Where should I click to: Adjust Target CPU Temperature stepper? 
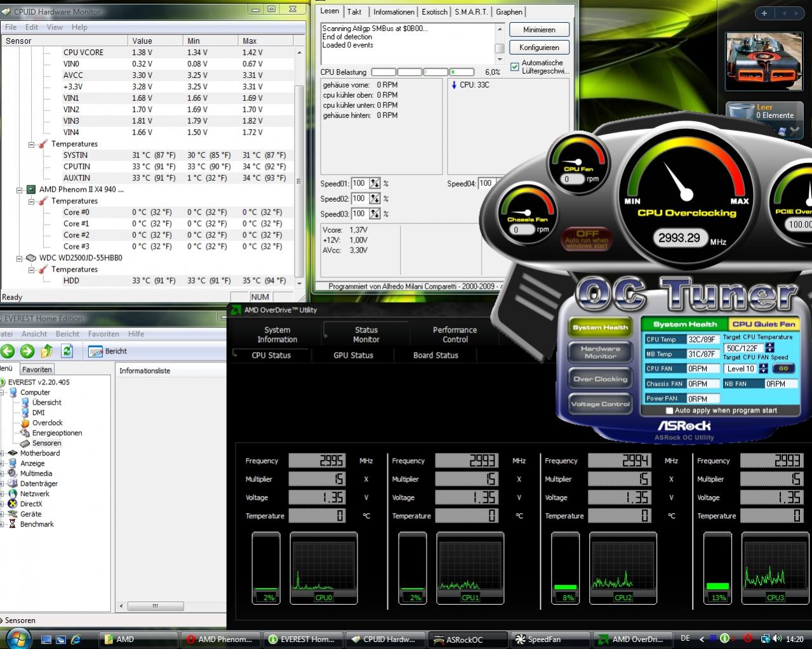pos(770,348)
